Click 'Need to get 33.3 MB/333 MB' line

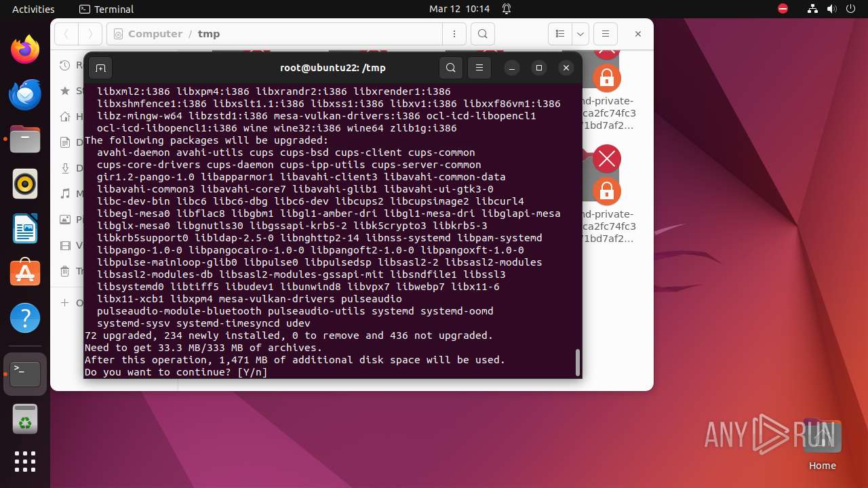coord(203,348)
